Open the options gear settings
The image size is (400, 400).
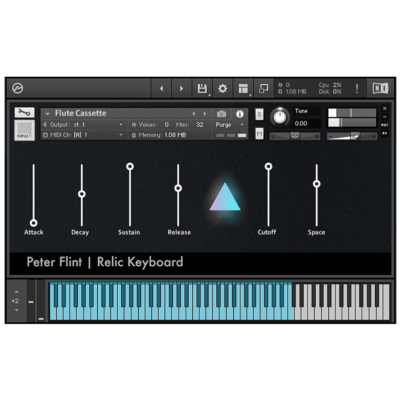click(222, 89)
